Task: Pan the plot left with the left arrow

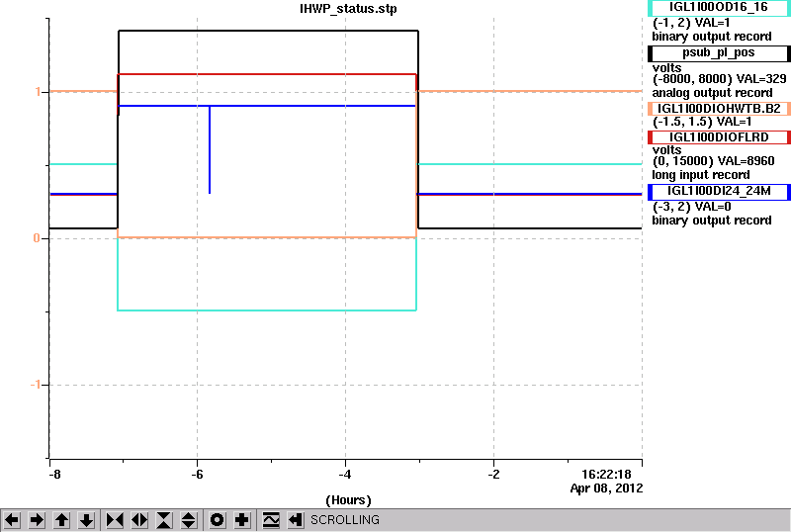Action: tap(12, 520)
